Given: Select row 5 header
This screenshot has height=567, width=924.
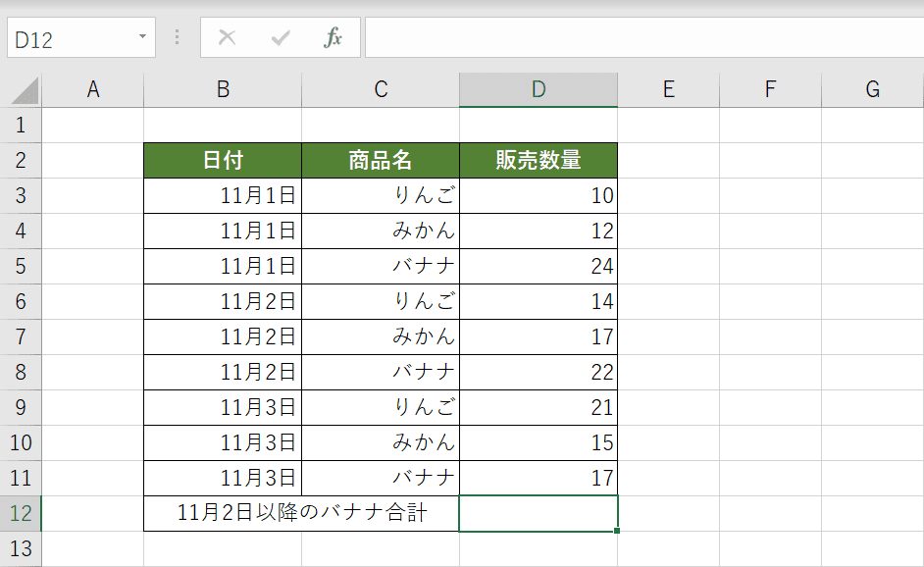Looking at the screenshot, I should coord(21,267).
